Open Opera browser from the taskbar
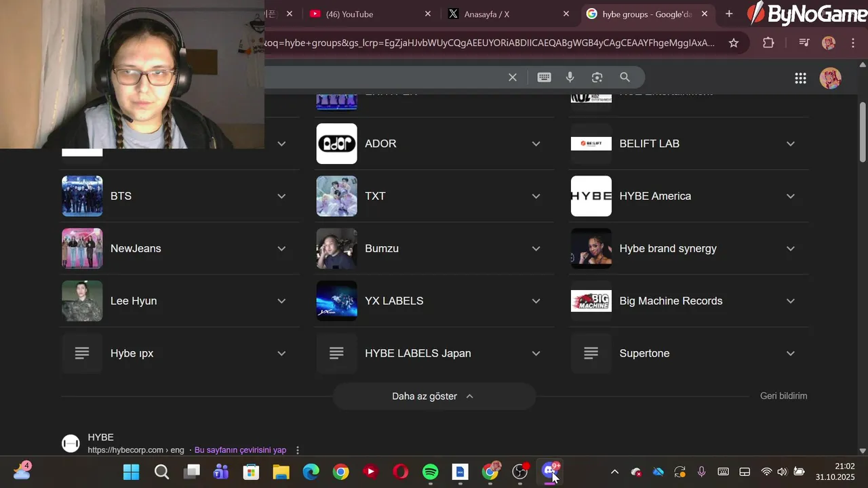 [401, 472]
